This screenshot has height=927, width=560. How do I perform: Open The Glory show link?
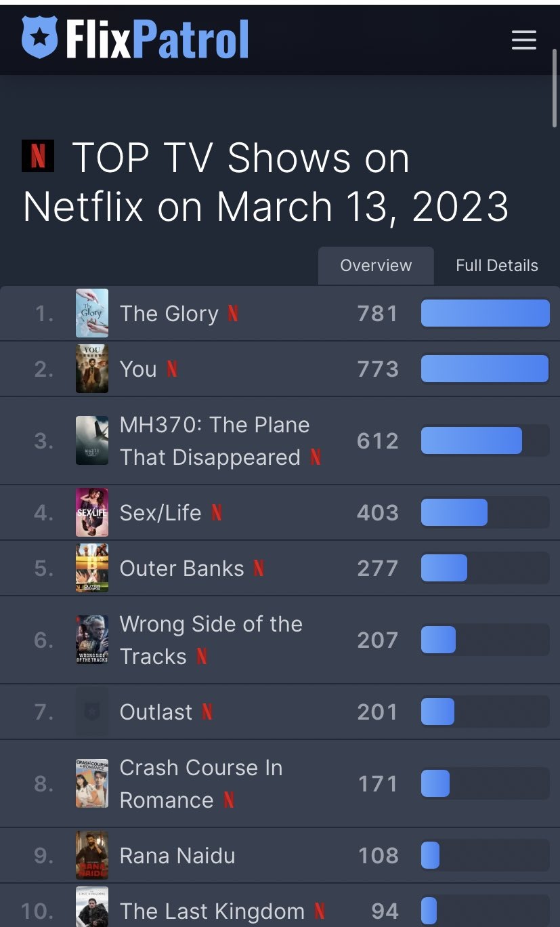pos(169,314)
